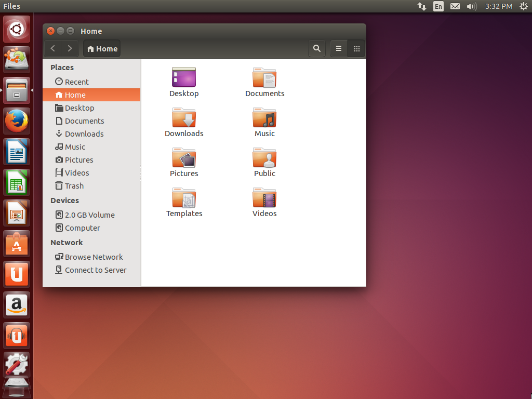Open the Pictures folder icon
The image size is (532, 399).
click(184, 157)
